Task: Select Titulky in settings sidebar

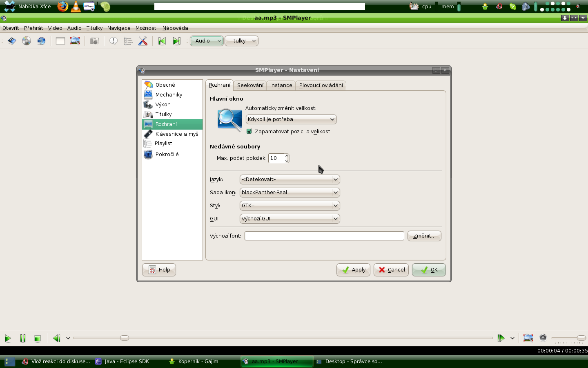Action: 172,114
